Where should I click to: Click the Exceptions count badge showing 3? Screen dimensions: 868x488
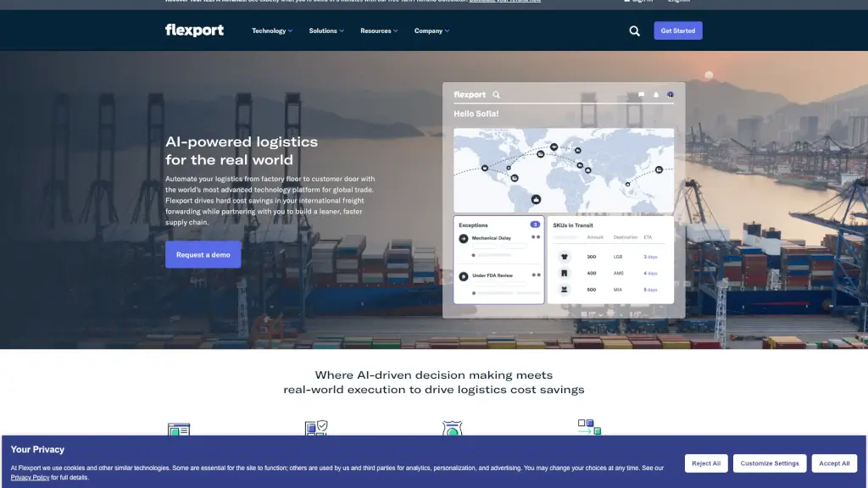pos(535,225)
